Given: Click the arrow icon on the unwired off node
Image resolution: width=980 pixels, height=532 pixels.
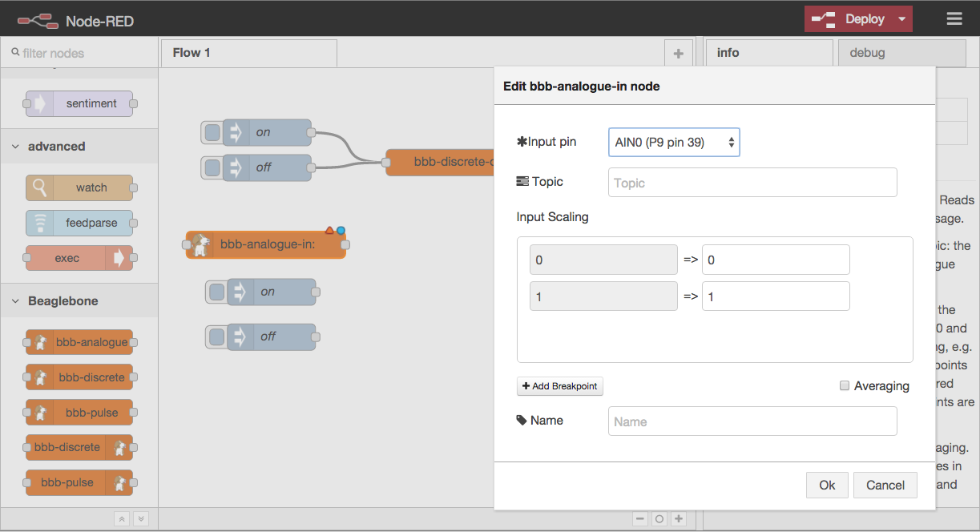Looking at the screenshot, I should 240,337.
